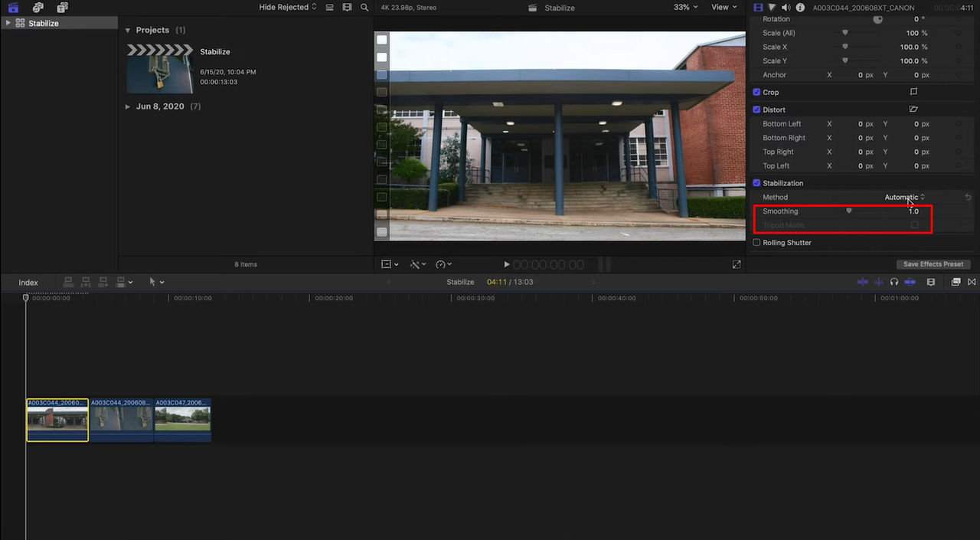Collapse the Projects section triangle
Image resolution: width=980 pixels, height=540 pixels.
128,31
